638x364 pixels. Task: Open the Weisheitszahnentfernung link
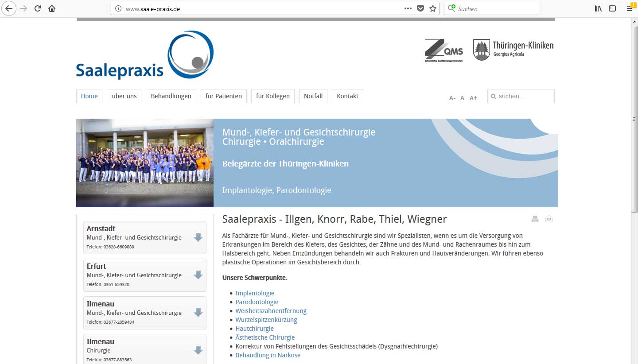[x=271, y=311]
